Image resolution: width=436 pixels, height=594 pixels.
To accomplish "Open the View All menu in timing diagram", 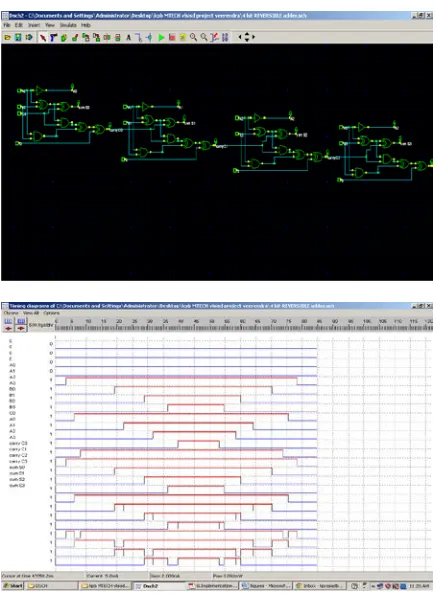I will pyautogui.click(x=31, y=313).
